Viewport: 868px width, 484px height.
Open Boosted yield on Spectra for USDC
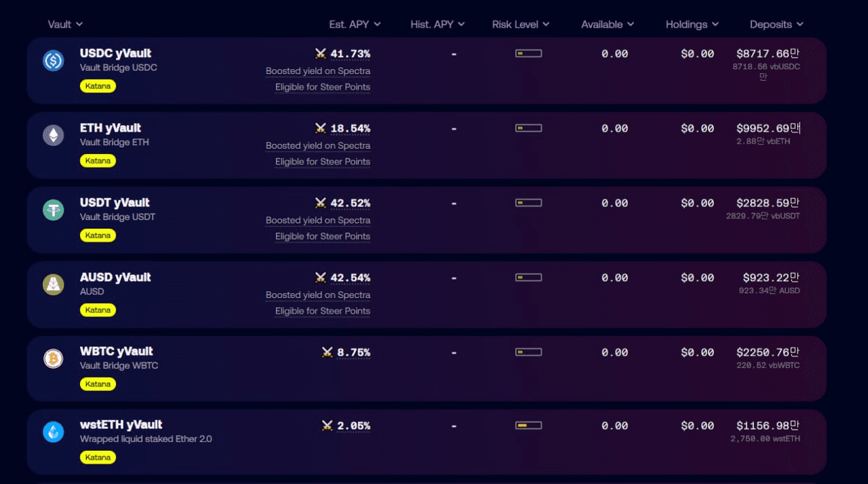(x=318, y=71)
